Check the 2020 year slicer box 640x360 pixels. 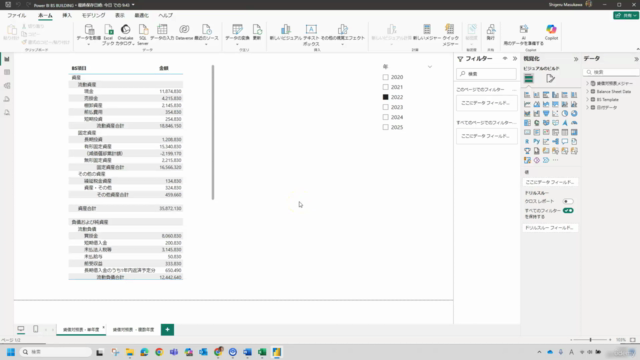pyautogui.click(x=385, y=77)
